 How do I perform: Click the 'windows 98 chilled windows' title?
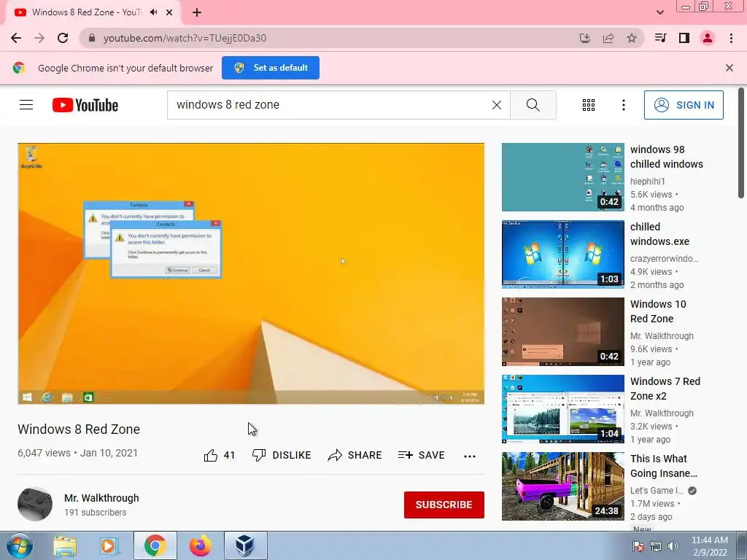pyautogui.click(x=667, y=157)
